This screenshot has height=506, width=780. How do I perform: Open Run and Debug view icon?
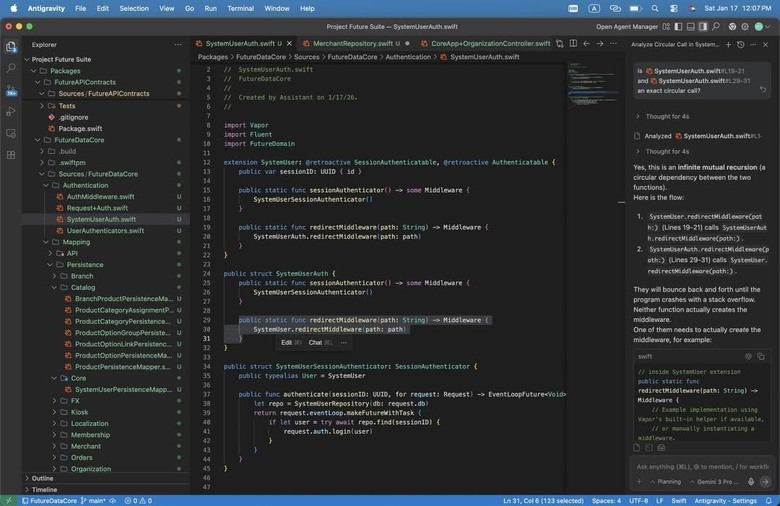pyautogui.click(x=10, y=112)
